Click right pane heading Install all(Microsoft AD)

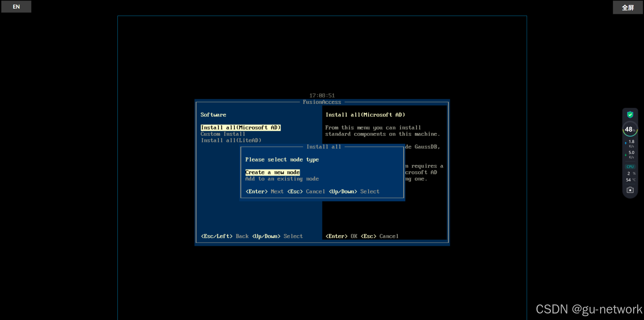pos(365,115)
